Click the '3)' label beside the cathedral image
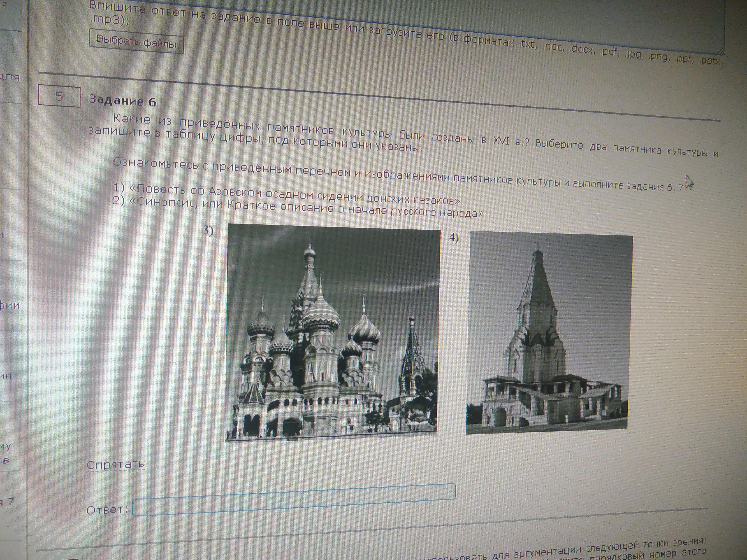 click(x=208, y=231)
